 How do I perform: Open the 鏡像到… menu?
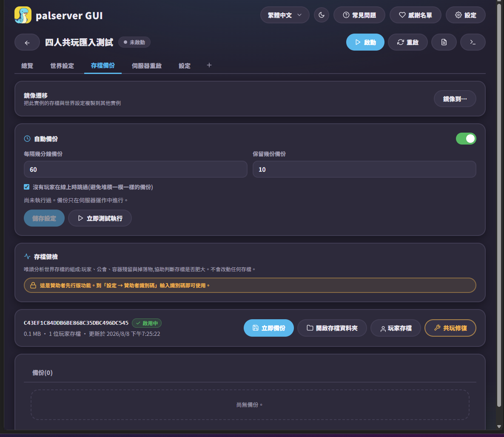pyautogui.click(x=455, y=99)
